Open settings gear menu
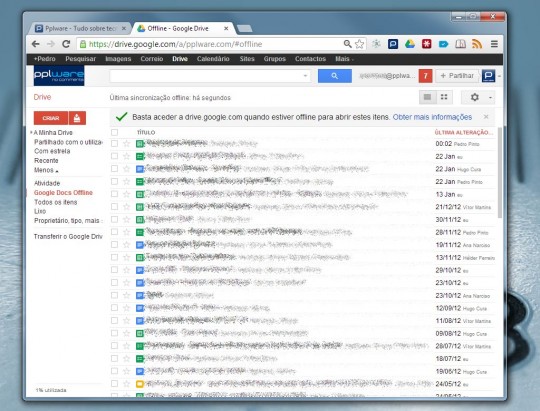Image resolution: width=540 pixels, height=411 pixels. pos(475,97)
